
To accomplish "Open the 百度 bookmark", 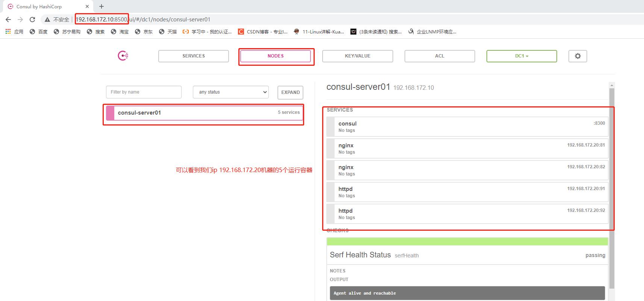I will [38, 32].
